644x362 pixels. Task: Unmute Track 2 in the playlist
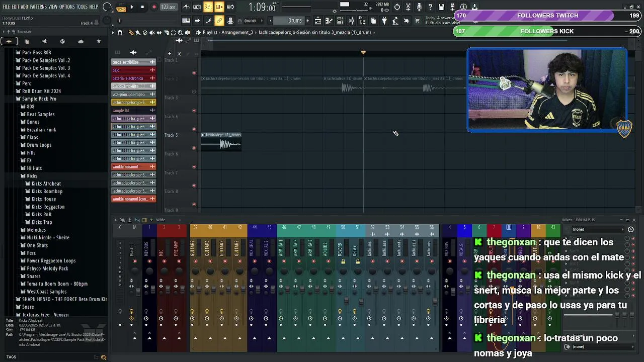[x=194, y=92]
